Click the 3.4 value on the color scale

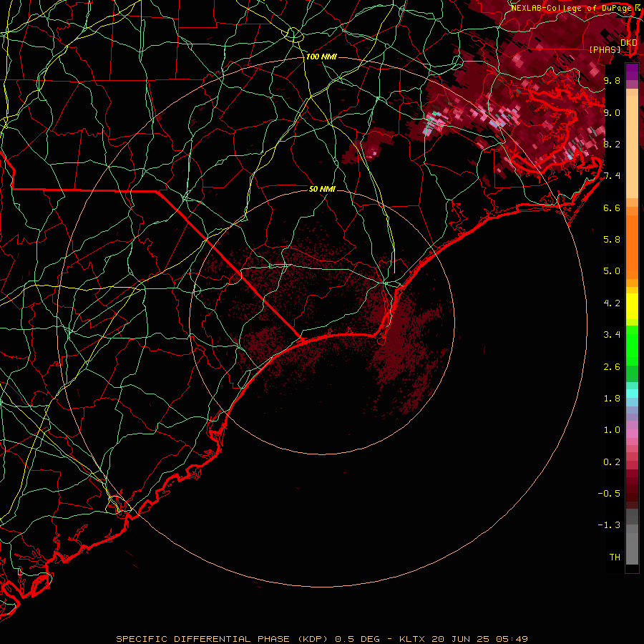point(612,335)
